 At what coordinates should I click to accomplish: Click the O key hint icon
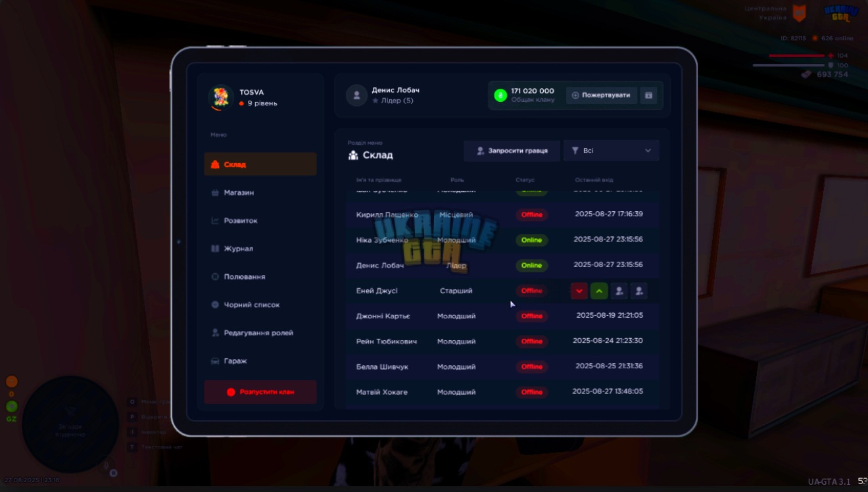(x=132, y=401)
